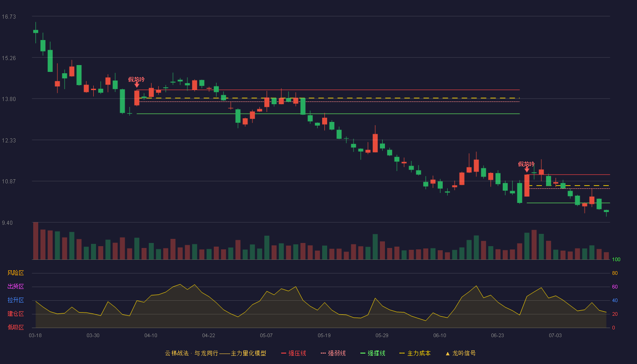Click the 04-10 date label

tap(151, 335)
